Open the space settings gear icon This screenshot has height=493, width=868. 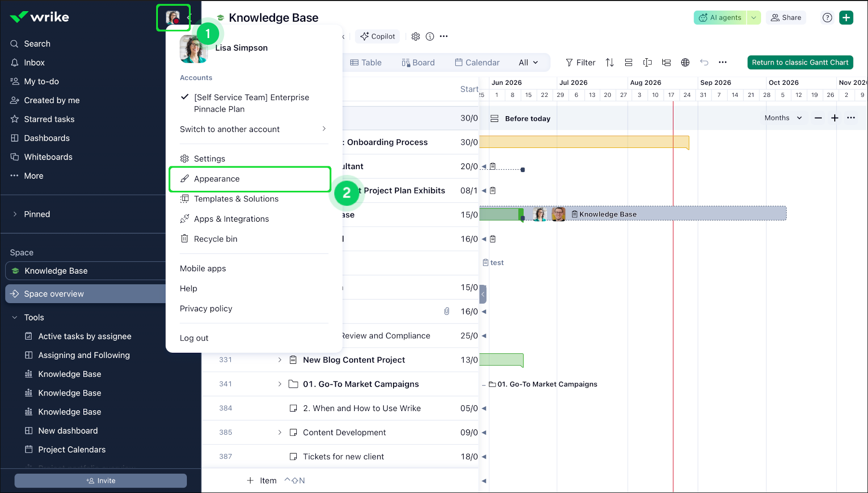[416, 36]
